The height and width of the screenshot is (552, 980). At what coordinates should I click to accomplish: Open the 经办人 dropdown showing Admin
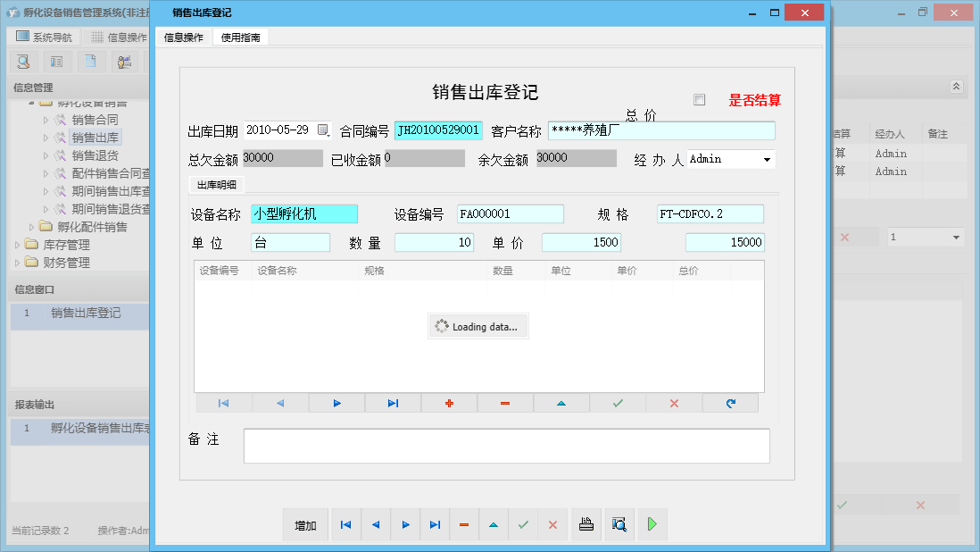tap(766, 157)
